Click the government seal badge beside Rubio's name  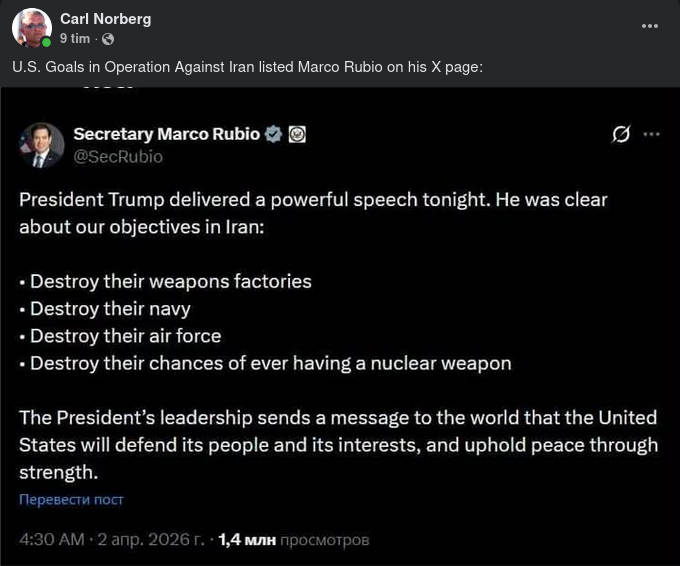[x=297, y=134]
